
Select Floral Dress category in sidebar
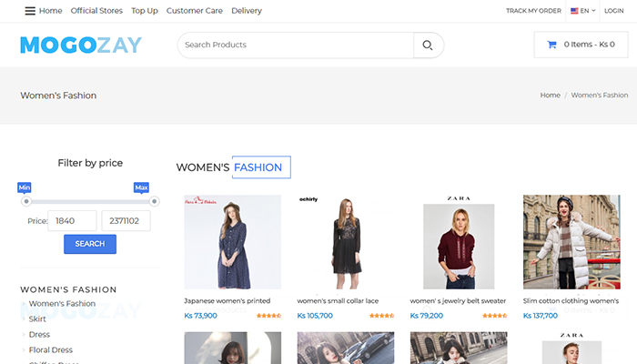pyautogui.click(x=51, y=349)
